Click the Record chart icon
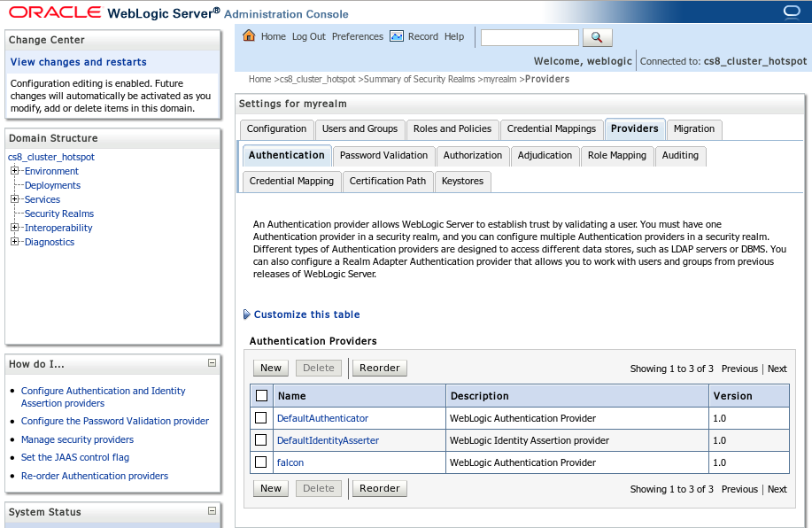 (397, 36)
